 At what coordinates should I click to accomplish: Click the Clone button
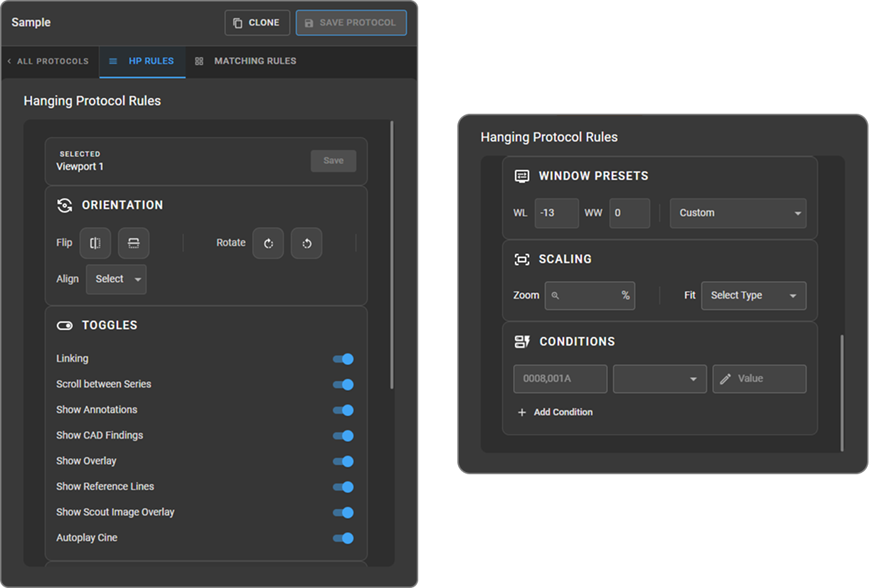click(x=257, y=23)
